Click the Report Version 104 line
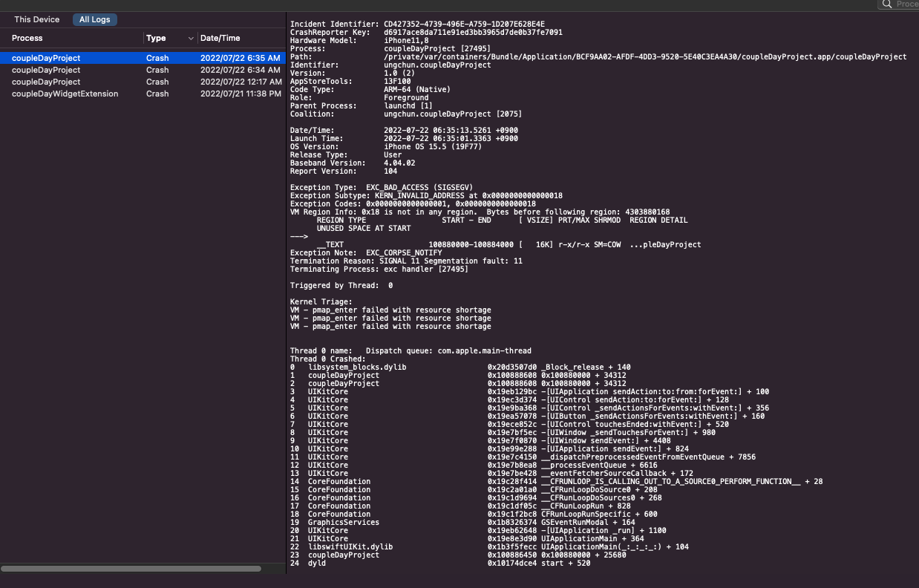919x588 pixels. (x=344, y=171)
